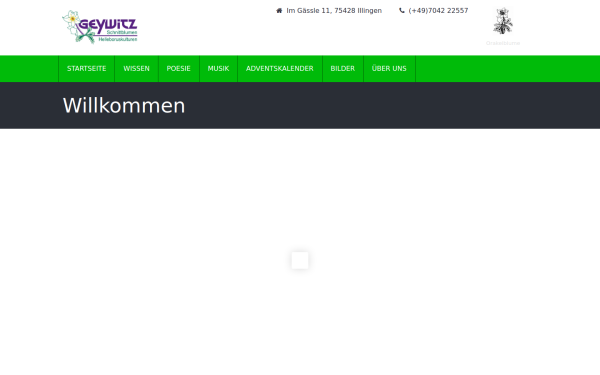Open the Adventskalender page
This screenshot has height=375, width=600.
[280, 68]
